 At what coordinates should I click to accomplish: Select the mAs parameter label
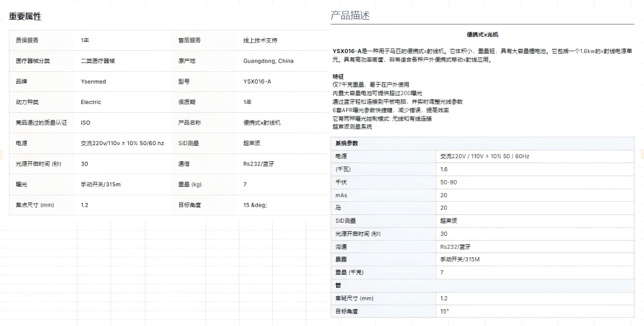pos(341,195)
